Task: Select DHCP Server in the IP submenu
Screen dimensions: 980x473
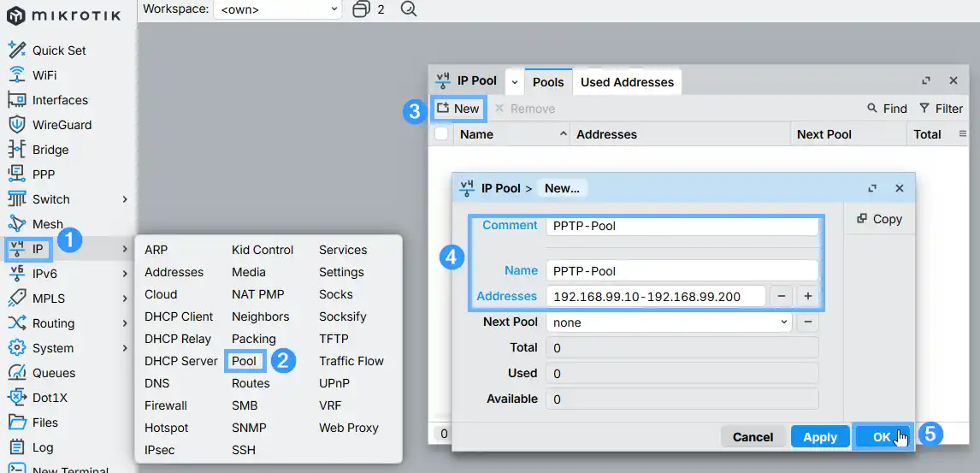Action: [181, 361]
